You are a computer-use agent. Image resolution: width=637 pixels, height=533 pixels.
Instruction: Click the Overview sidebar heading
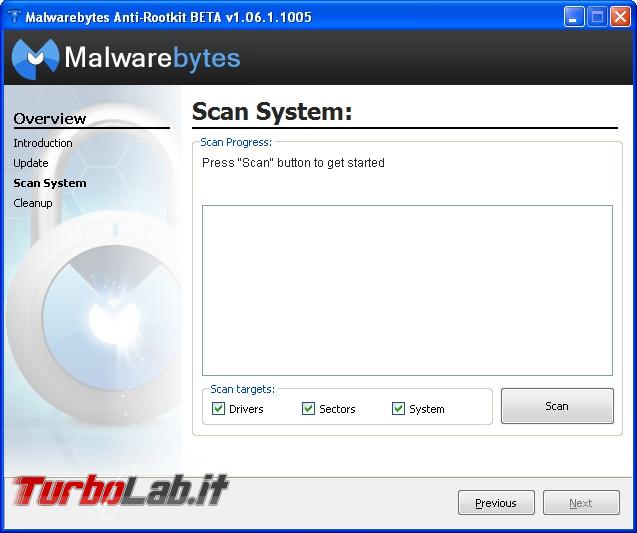click(x=50, y=119)
